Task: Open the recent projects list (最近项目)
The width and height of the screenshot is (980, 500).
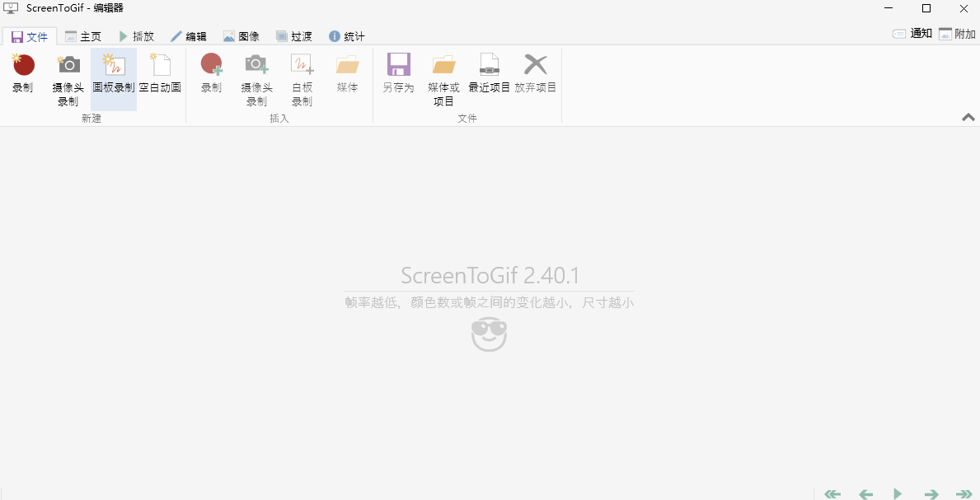Action: click(490, 78)
